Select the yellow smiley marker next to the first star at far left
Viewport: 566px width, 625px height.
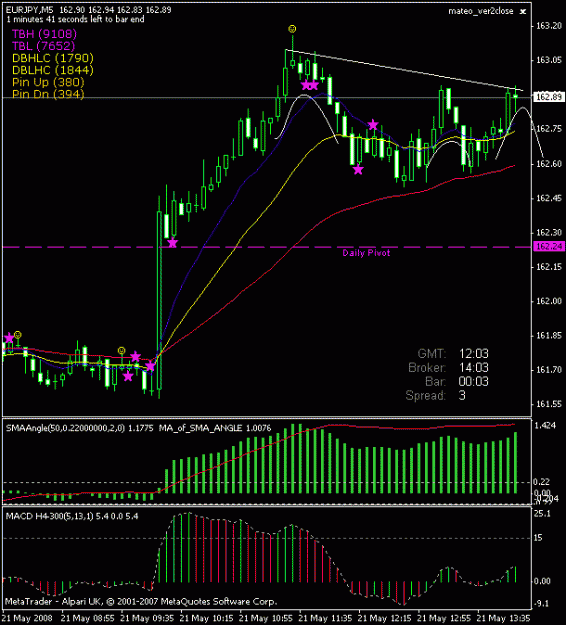tap(18, 334)
